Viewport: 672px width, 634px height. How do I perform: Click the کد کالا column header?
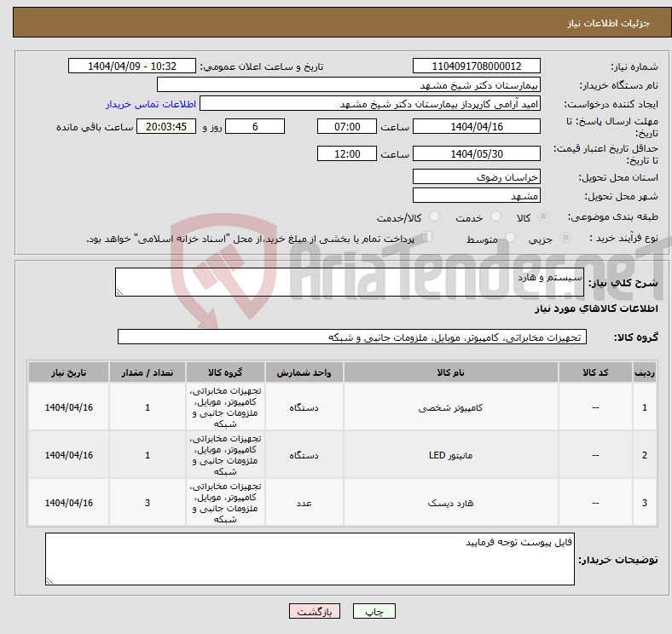tap(595, 372)
